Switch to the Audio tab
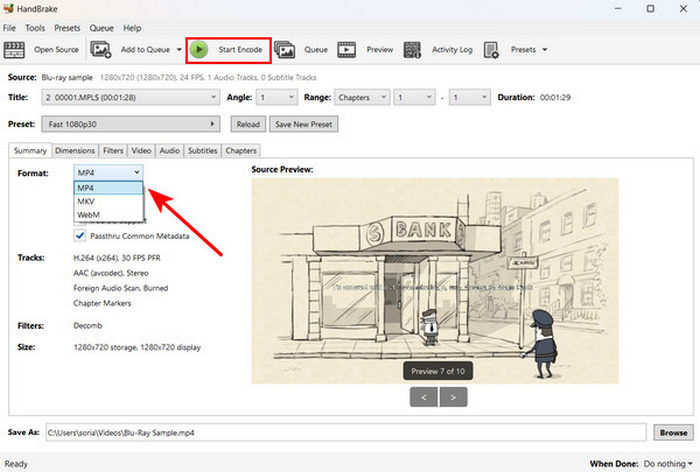Screen dimensions: 700x472 pos(170,150)
